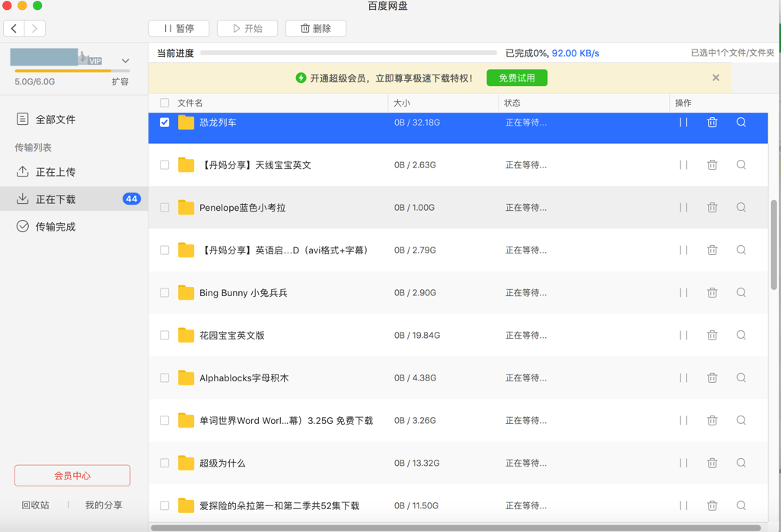This screenshot has width=781, height=532.
Task: Pause the 恐龙列车 download
Action: point(684,123)
